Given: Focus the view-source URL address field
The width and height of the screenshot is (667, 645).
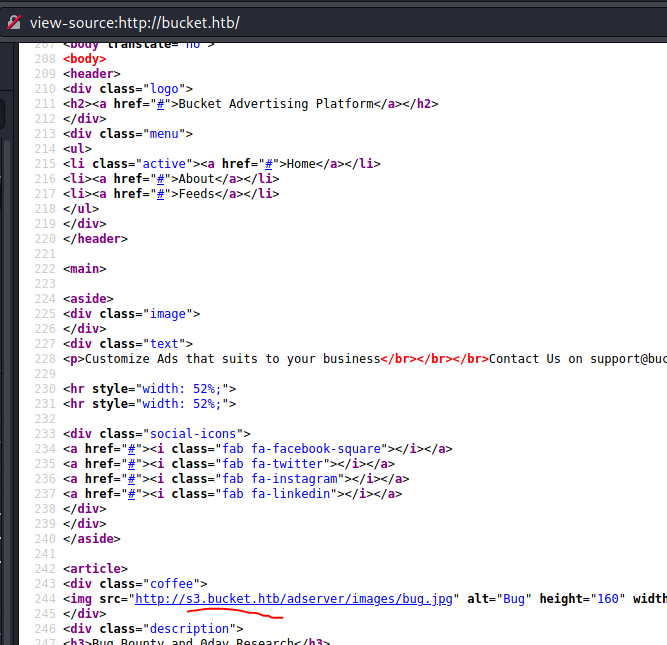Looking at the screenshot, I should [300, 21].
